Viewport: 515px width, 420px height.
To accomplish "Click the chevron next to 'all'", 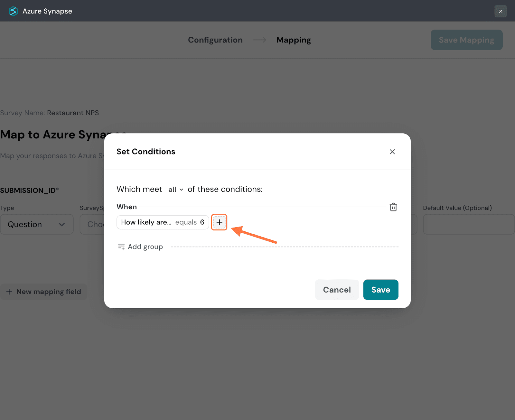I will 182,190.
